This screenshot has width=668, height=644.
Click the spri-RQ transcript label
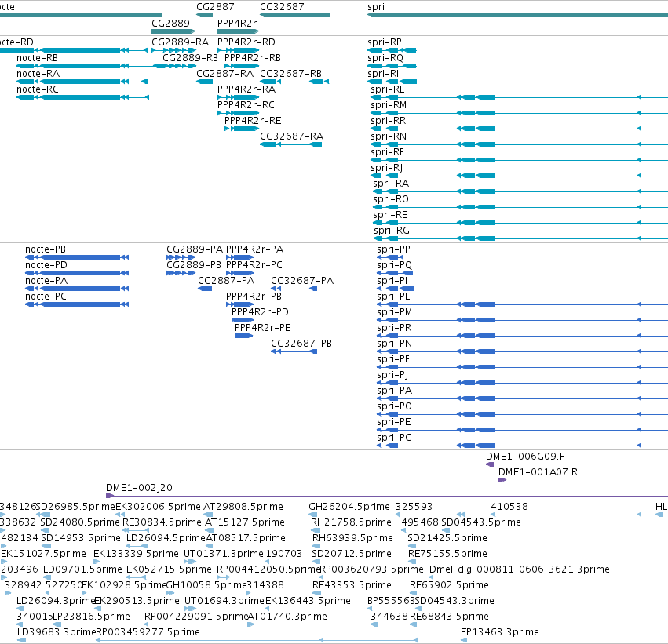pyautogui.click(x=385, y=58)
